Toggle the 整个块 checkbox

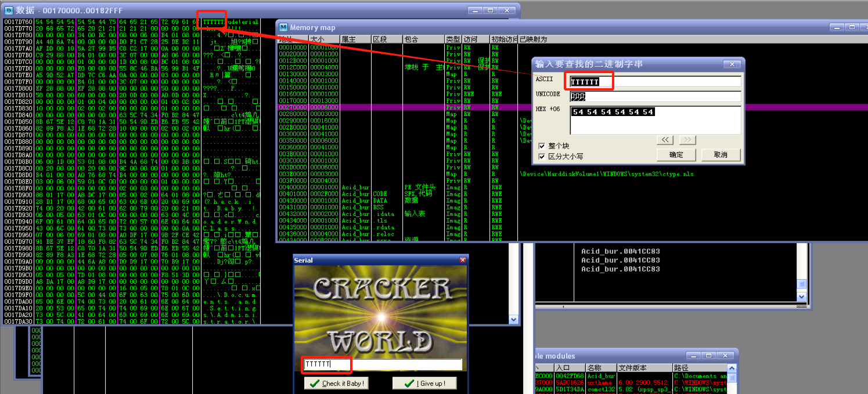[x=542, y=146]
